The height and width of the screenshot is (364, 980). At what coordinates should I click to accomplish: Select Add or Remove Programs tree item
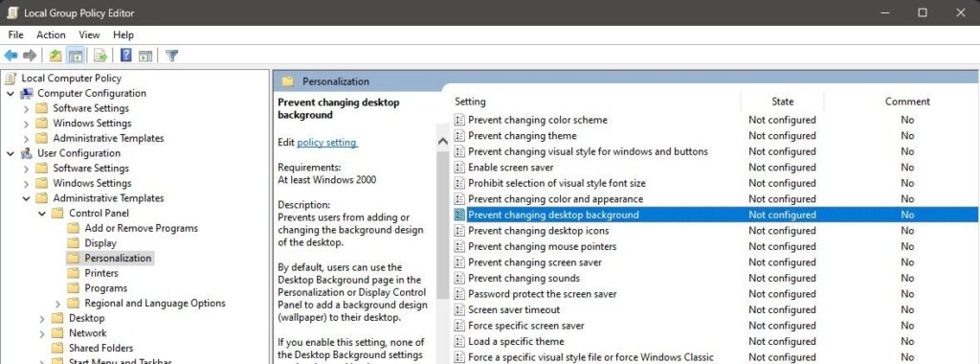[142, 228]
